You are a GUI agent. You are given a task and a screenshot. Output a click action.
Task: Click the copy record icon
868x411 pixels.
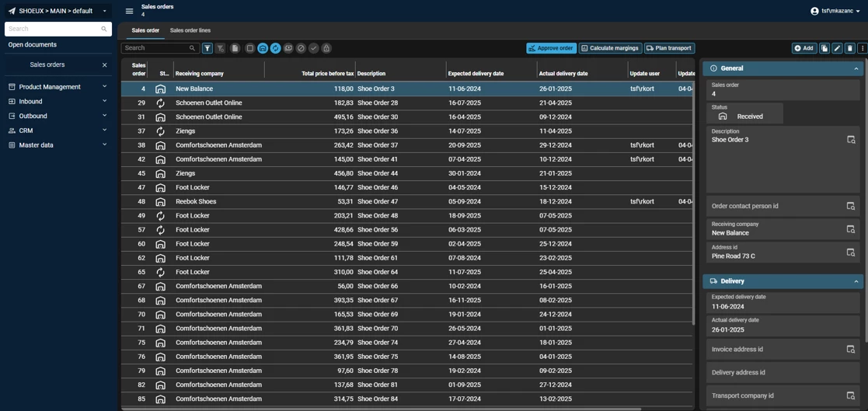824,48
